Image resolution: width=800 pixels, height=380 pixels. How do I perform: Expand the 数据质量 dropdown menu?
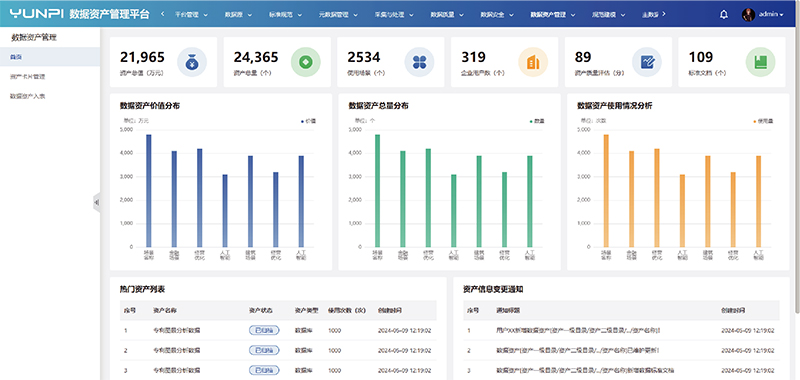coord(447,15)
